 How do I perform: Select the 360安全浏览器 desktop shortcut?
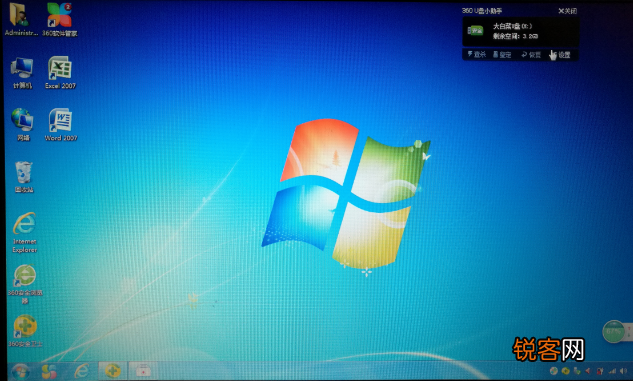25,284
